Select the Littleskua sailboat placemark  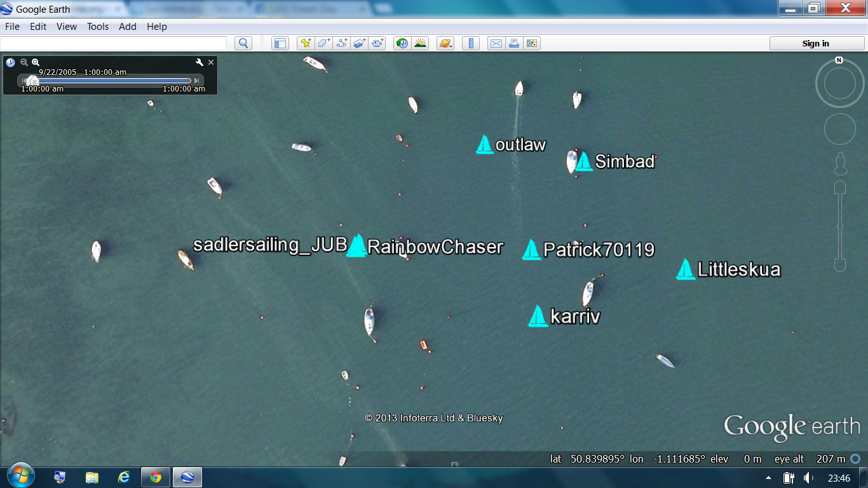coord(685,269)
